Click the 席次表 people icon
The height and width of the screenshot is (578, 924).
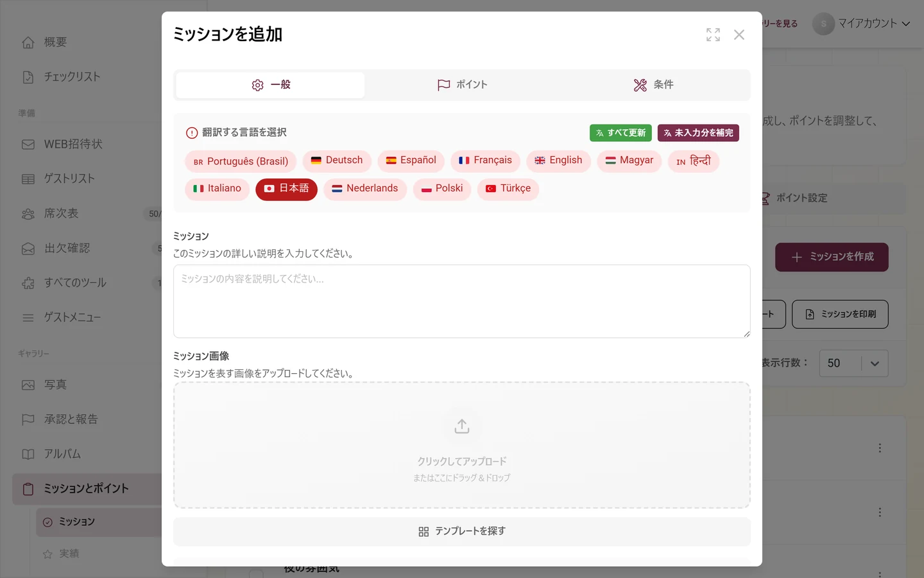pyautogui.click(x=28, y=214)
